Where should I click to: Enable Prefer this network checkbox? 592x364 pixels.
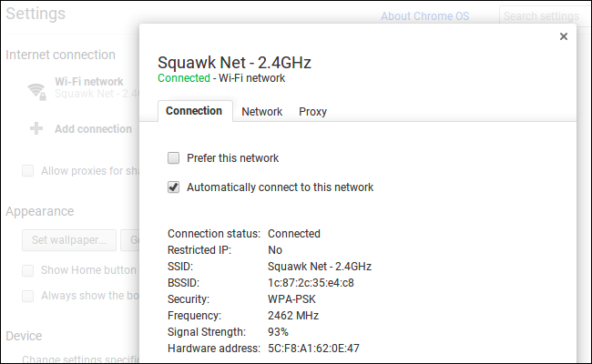pyautogui.click(x=173, y=158)
